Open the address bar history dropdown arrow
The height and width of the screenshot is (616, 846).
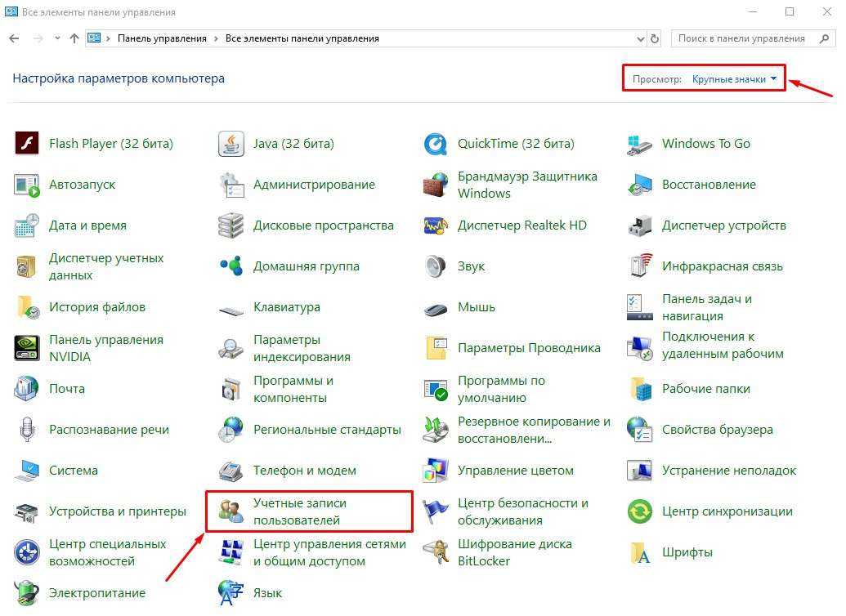point(640,38)
